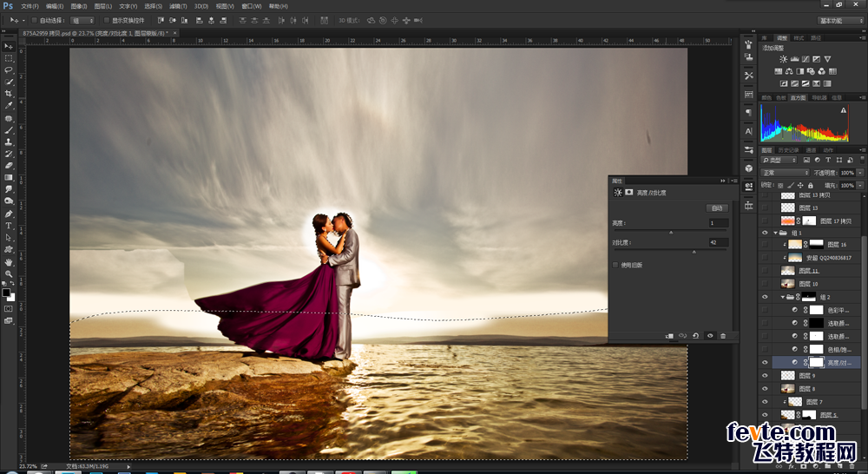Select the Eraser tool
The image size is (868, 474).
click(x=9, y=166)
